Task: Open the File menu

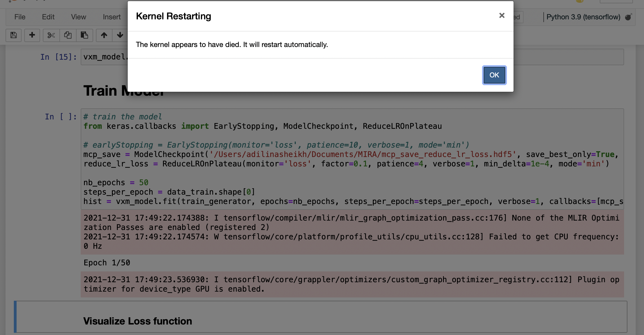Action: [x=20, y=17]
